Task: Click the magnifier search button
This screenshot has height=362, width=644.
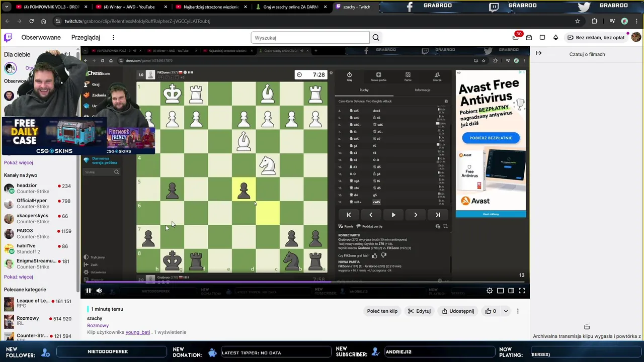Action: (x=376, y=38)
